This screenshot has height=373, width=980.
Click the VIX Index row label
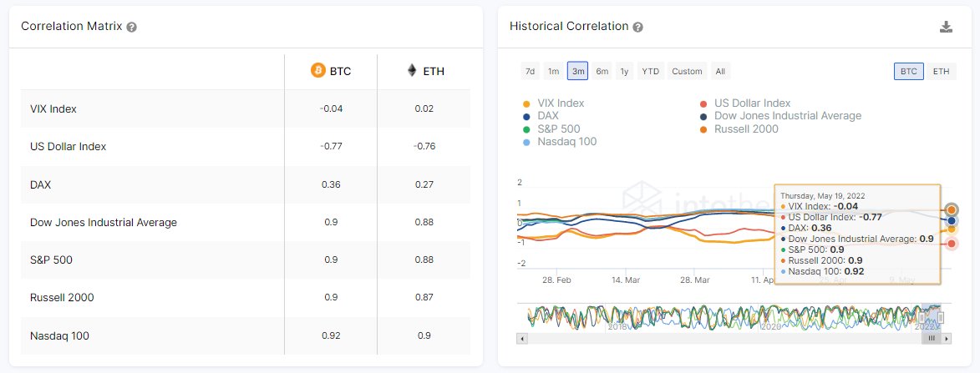tap(53, 108)
